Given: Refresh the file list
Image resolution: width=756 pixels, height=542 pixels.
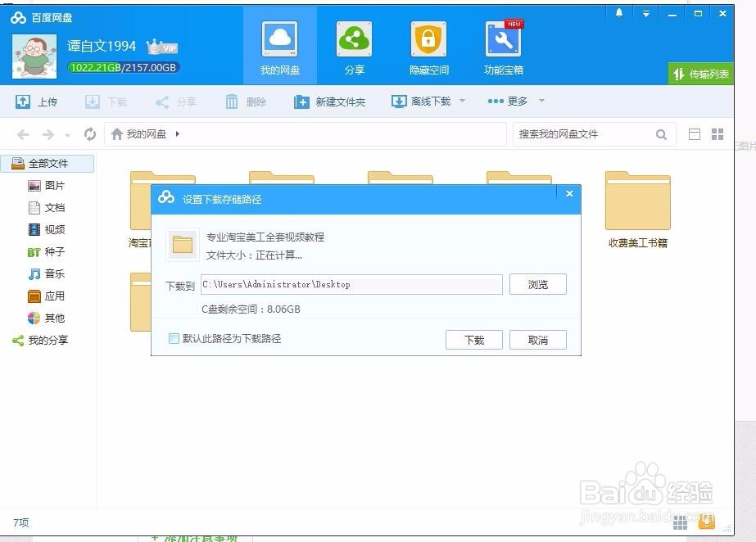Looking at the screenshot, I should pos(89,134).
